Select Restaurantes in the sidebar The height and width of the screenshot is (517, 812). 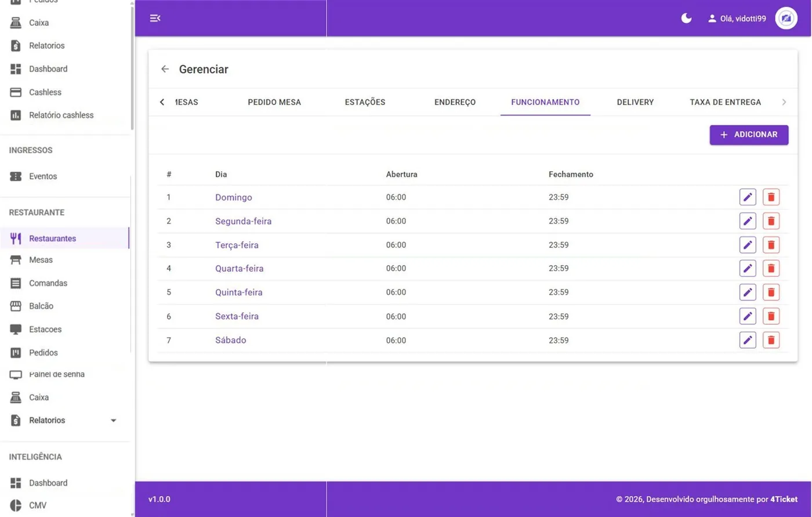pos(64,238)
